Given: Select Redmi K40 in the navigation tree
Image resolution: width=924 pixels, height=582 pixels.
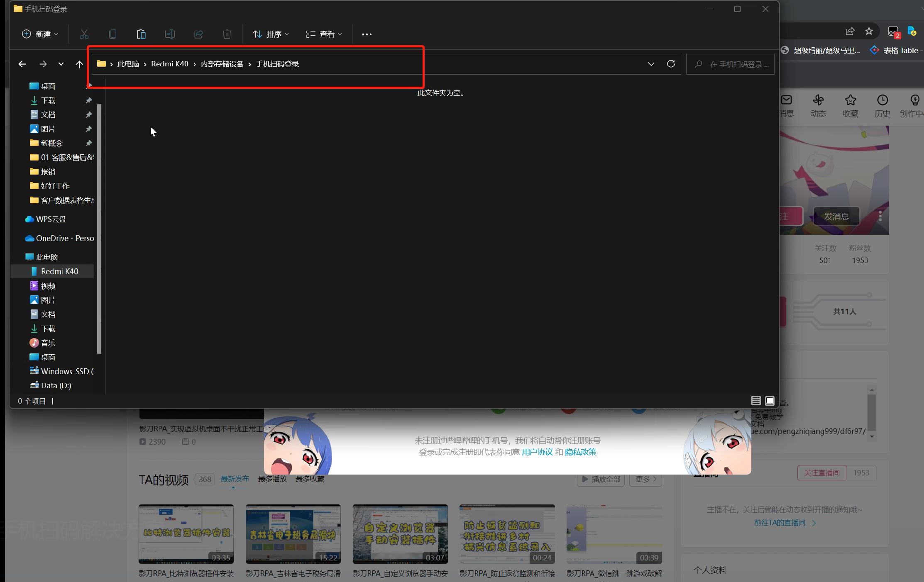Looking at the screenshot, I should coord(59,271).
